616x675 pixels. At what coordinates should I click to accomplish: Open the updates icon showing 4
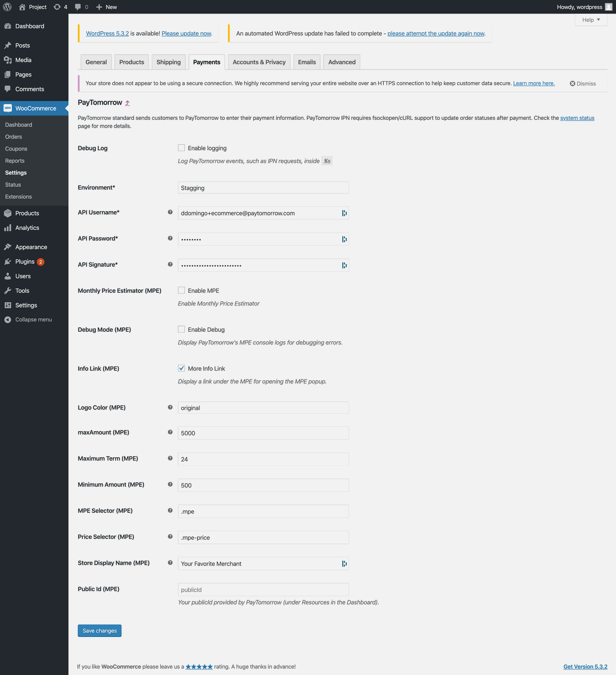pos(57,7)
